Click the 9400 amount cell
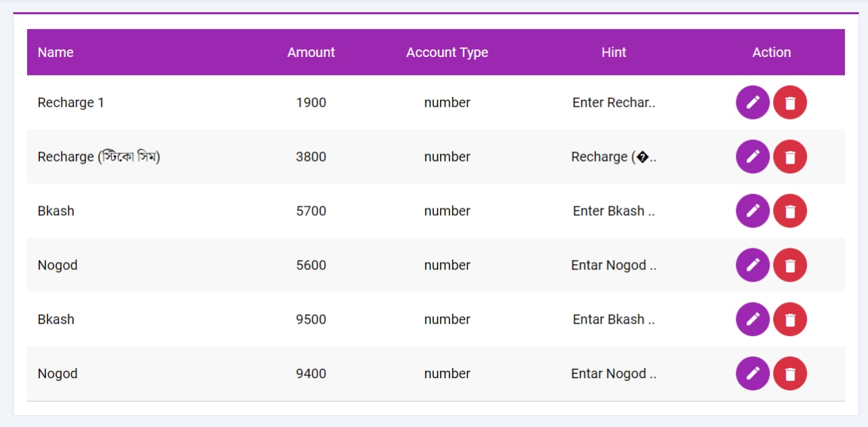This screenshot has width=868, height=427. point(311,374)
